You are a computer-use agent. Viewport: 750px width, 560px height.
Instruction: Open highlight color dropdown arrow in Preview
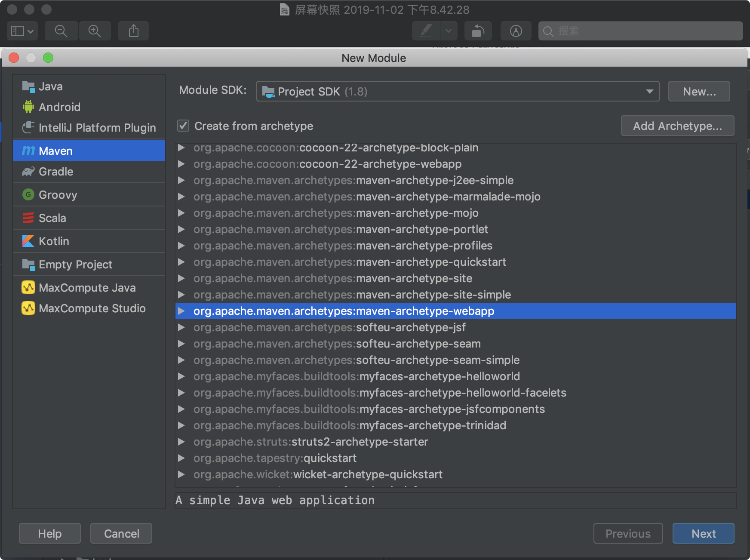(449, 31)
